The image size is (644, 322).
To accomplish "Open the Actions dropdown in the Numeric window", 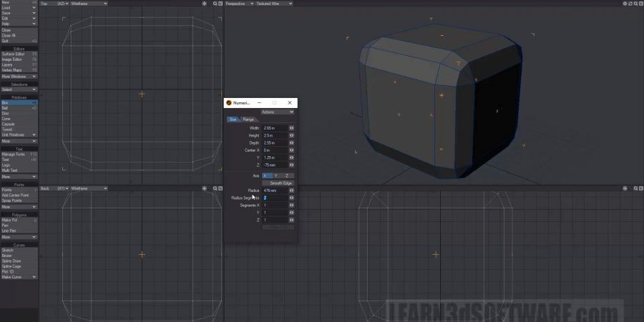I will pyautogui.click(x=277, y=112).
